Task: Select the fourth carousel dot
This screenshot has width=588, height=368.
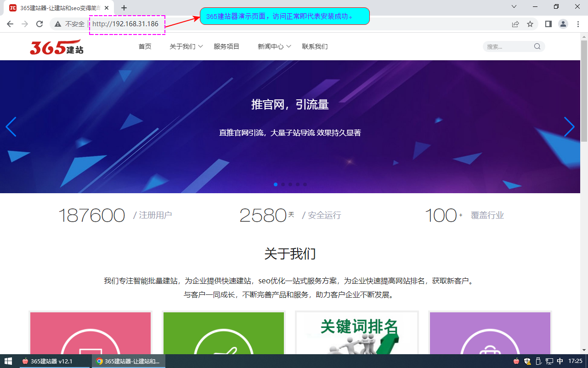Action: (x=298, y=184)
